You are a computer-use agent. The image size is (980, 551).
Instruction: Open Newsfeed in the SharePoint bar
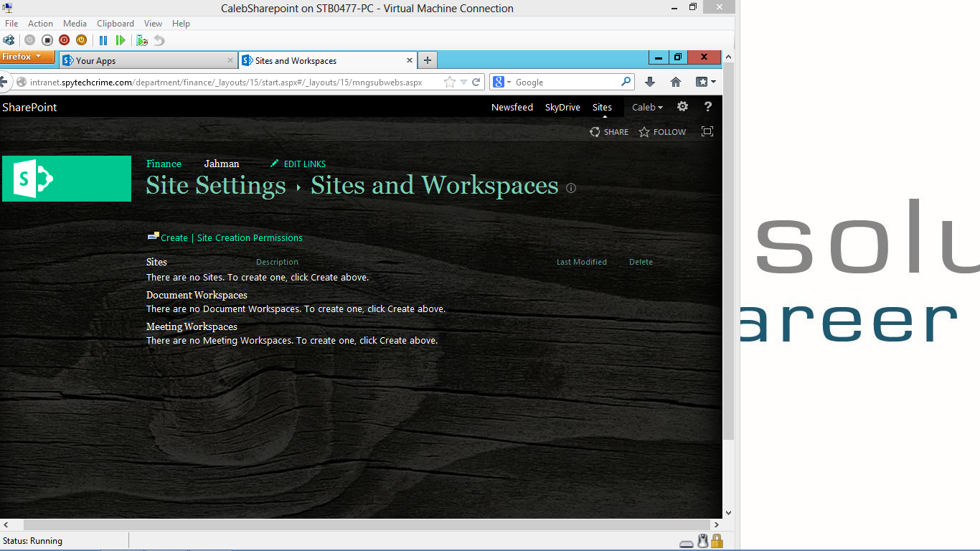point(512,107)
